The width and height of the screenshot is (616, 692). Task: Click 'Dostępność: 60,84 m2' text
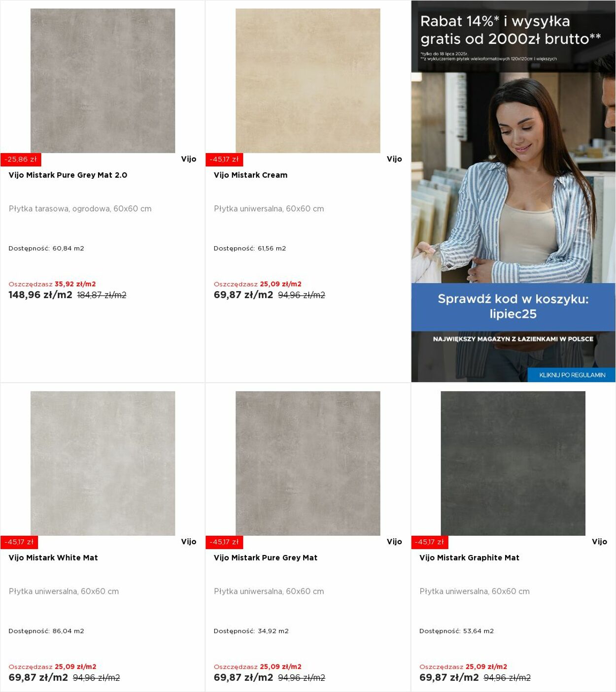click(46, 248)
